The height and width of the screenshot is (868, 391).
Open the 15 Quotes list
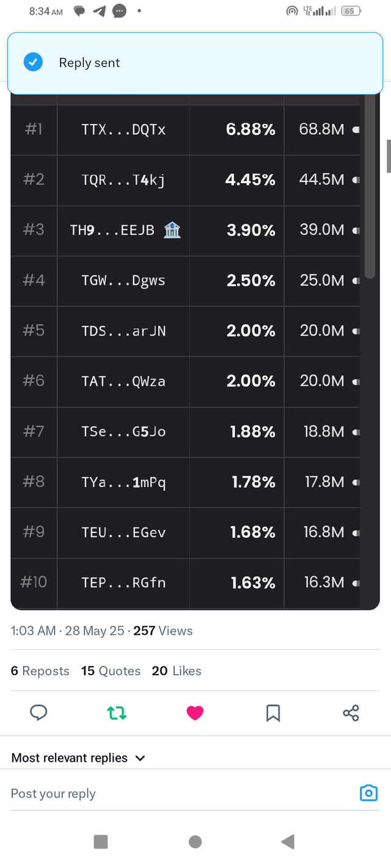tap(111, 671)
